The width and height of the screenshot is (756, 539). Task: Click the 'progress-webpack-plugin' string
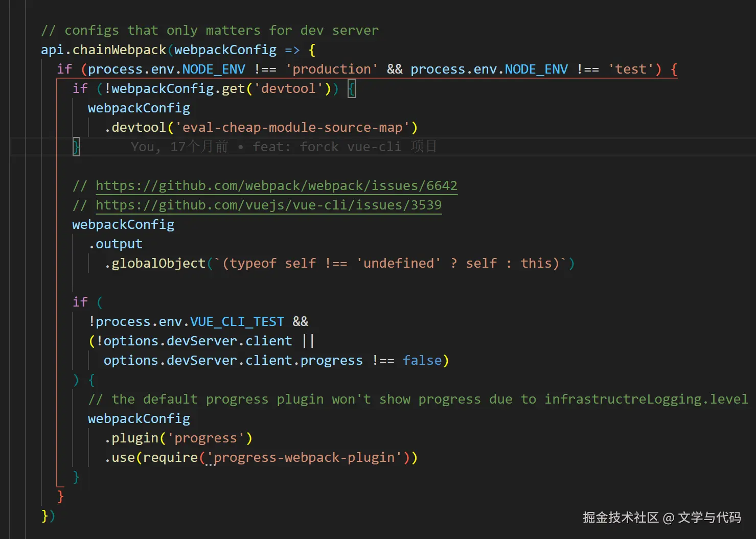coord(304,457)
